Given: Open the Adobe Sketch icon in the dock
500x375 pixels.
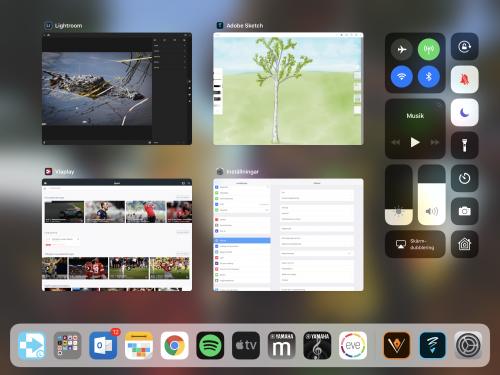Looking at the screenshot, I should pos(432,345).
